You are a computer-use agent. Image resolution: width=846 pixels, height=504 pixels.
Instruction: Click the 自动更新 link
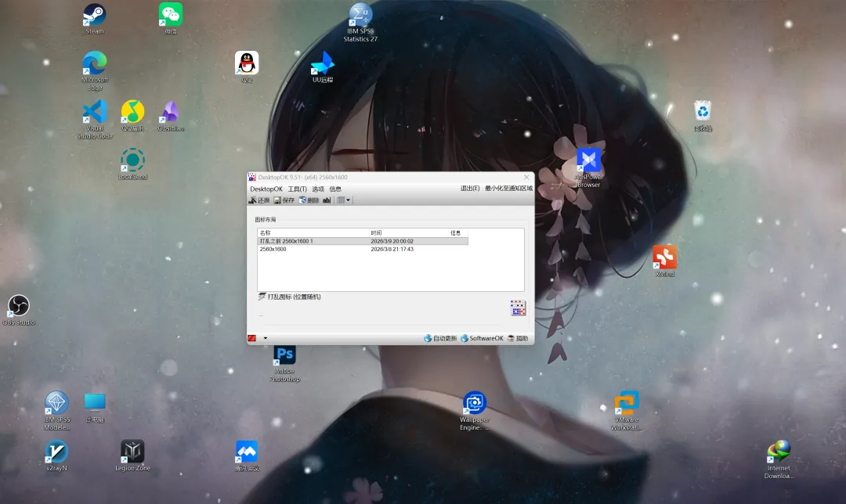tap(440, 338)
